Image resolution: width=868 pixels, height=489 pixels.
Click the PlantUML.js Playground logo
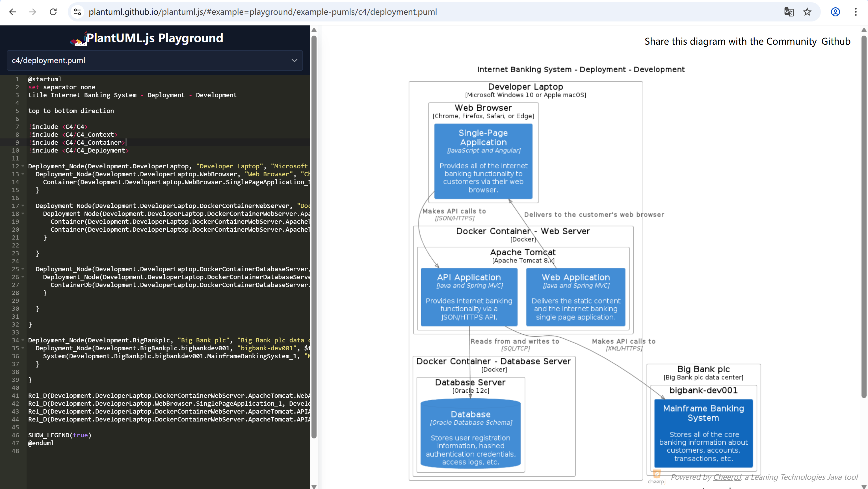pyautogui.click(x=78, y=39)
